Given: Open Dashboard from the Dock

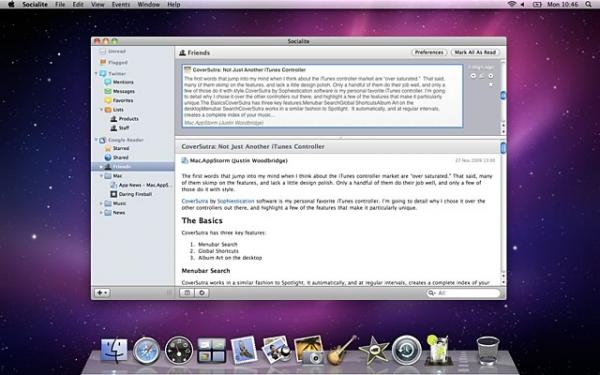Looking at the screenshot, I should coord(179,350).
